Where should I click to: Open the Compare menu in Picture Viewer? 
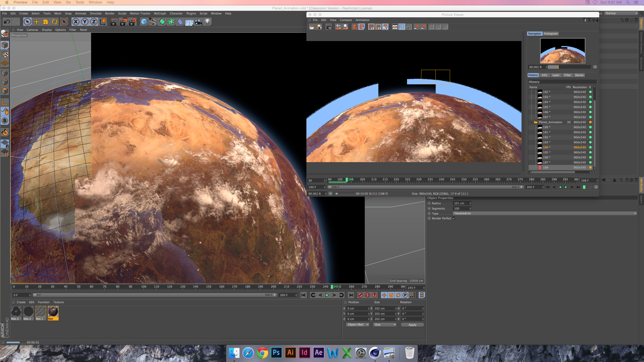click(x=346, y=20)
